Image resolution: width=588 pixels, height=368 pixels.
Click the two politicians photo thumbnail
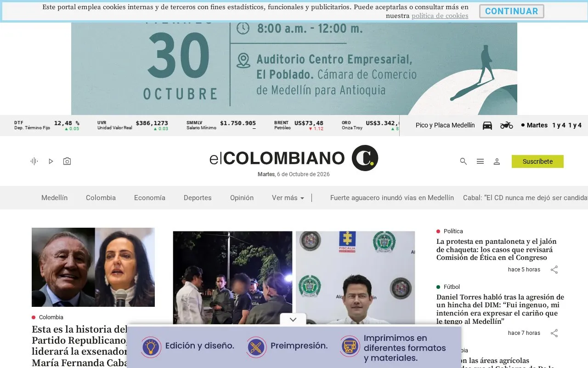coord(93,267)
